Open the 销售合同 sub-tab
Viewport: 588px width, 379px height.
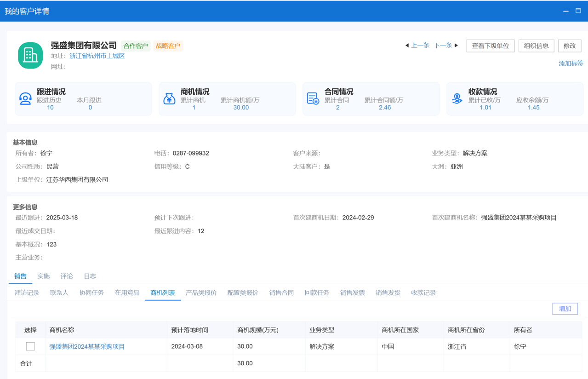pyautogui.click(x=281, y=293)
